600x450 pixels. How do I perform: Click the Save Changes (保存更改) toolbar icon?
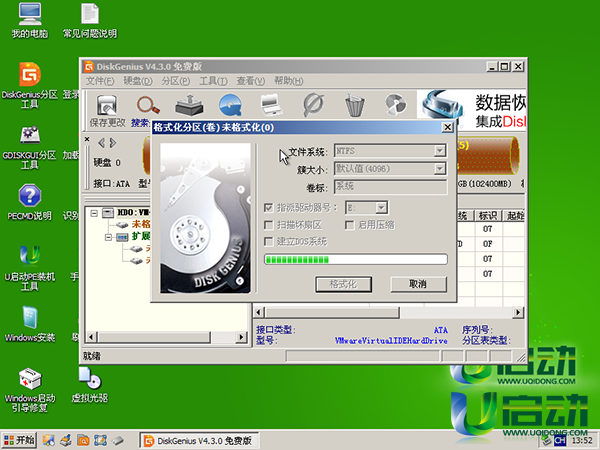coord(107,110)
